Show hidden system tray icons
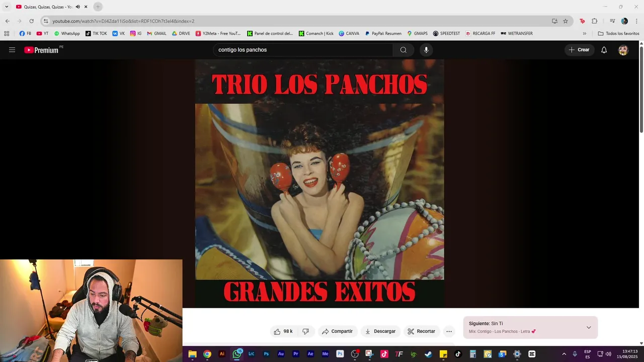 click(x=563, y=354)
